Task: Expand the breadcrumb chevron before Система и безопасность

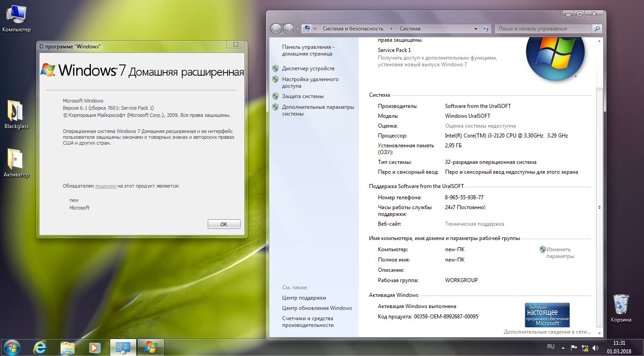Action: (x=315, y=29)
